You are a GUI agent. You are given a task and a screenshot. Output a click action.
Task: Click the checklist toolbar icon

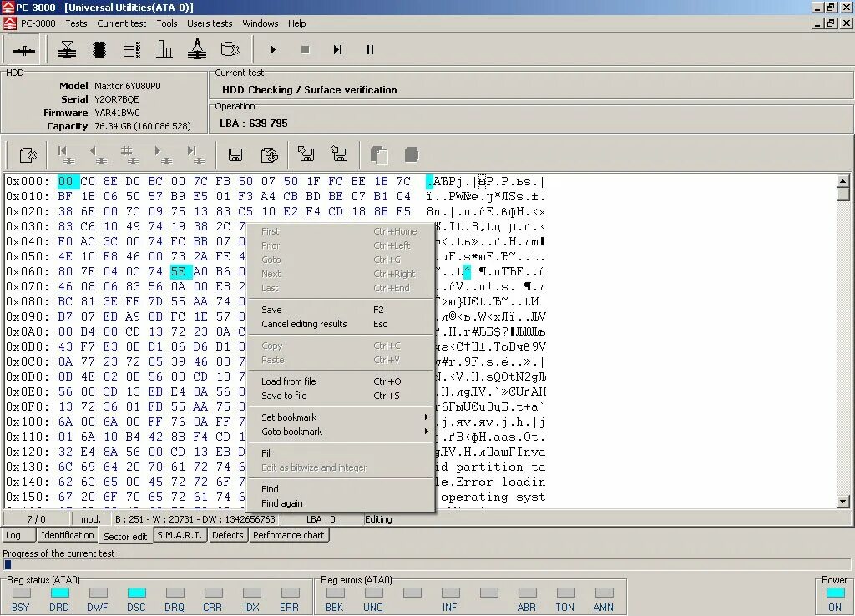point(132,49)
